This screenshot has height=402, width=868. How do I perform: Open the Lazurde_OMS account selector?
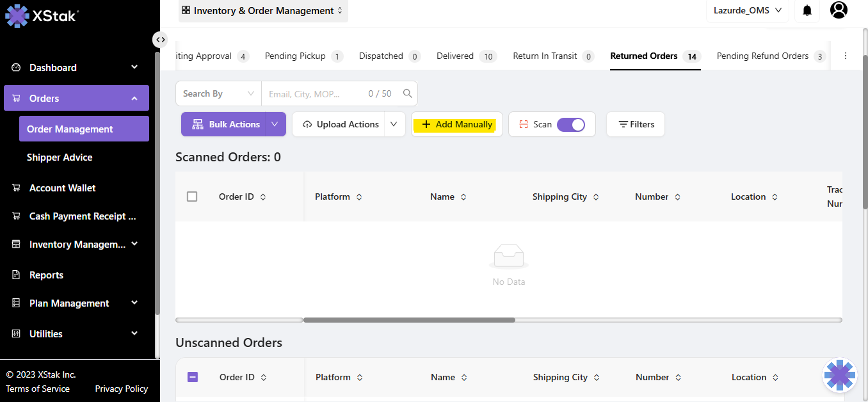click(747, 10)
